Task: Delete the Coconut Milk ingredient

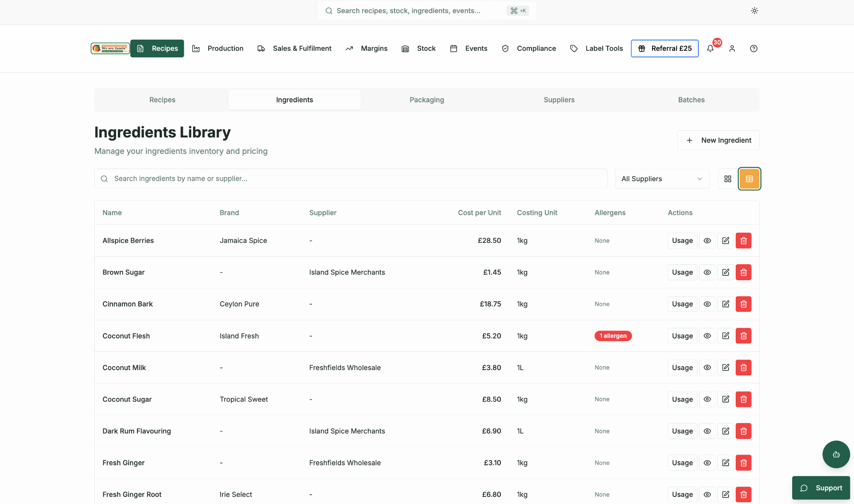Action: 743,367
